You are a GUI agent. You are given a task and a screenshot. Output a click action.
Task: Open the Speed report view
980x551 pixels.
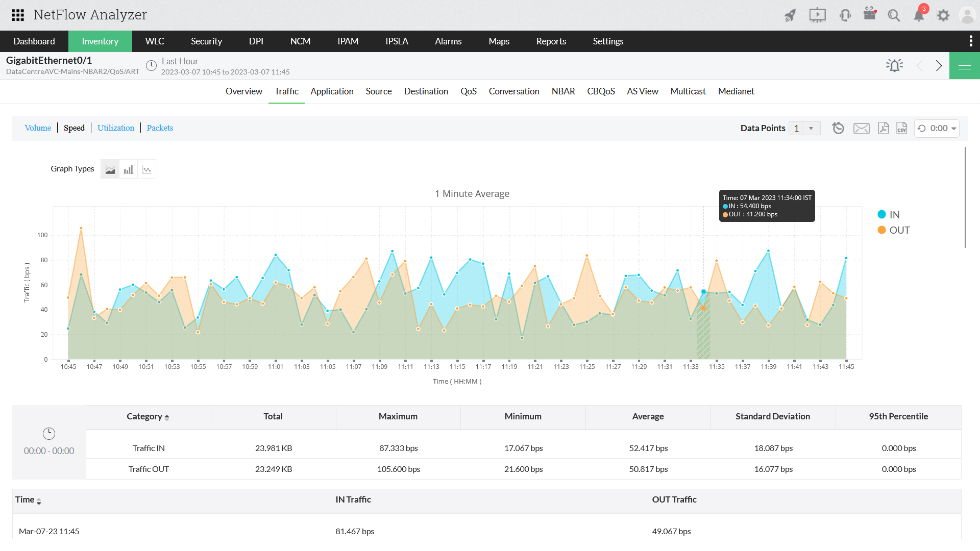(74, 128)
